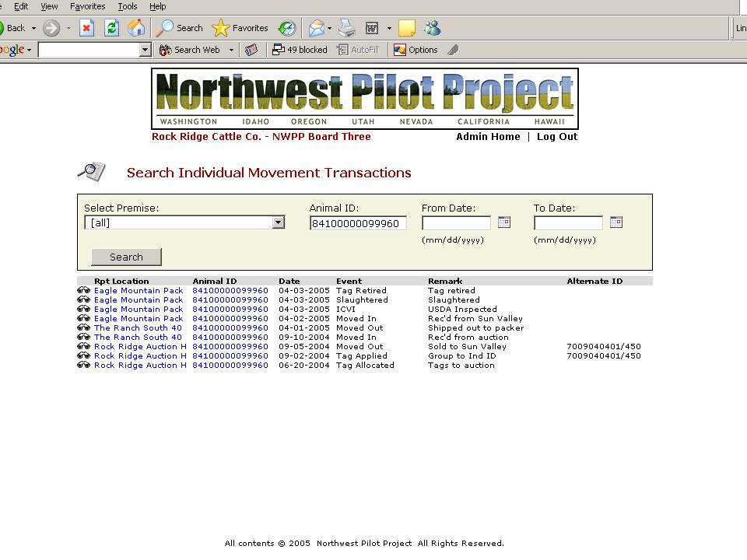Click the Mail envelope icon
The image size is (747, 560).
(x=316, y=28)
